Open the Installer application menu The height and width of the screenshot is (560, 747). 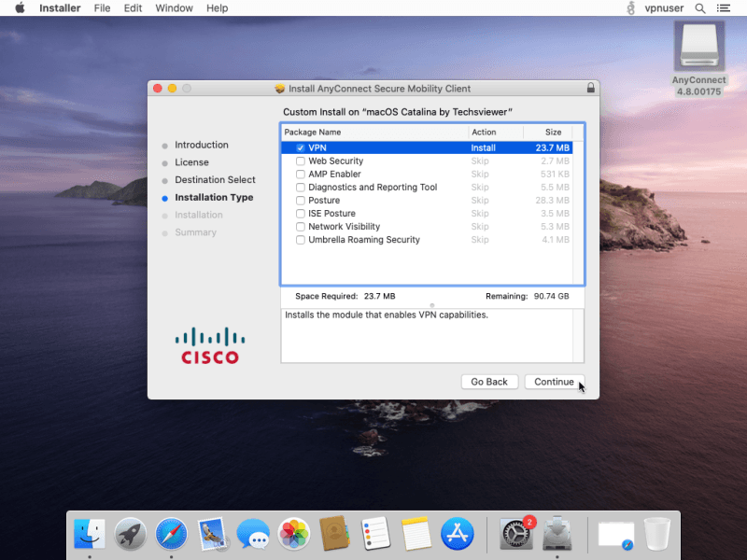click(x=60, y=8)
